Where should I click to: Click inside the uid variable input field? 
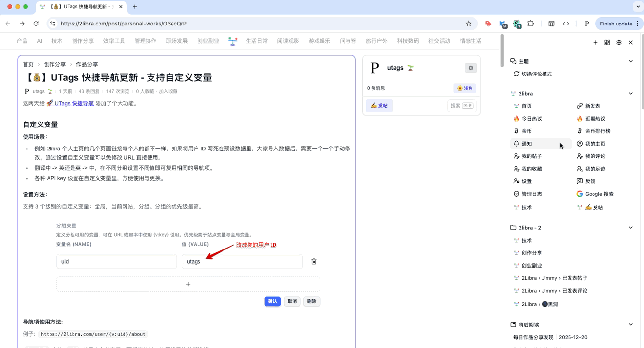[116, 261]
